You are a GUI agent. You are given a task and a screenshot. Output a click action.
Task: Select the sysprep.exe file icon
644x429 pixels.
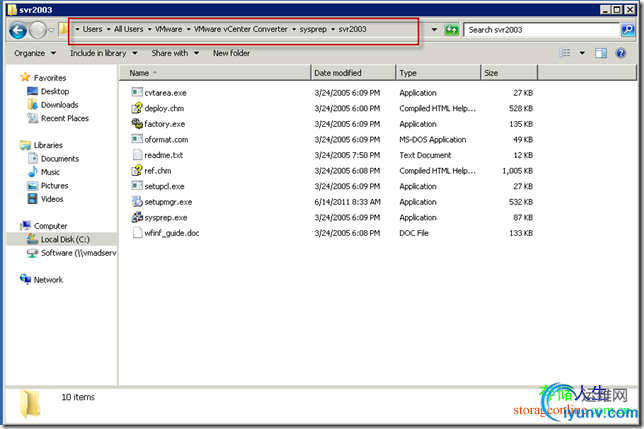click(x=137, y=217)
